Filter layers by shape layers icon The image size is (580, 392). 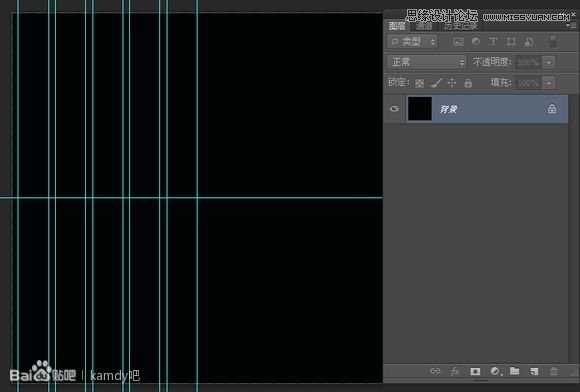511,42
